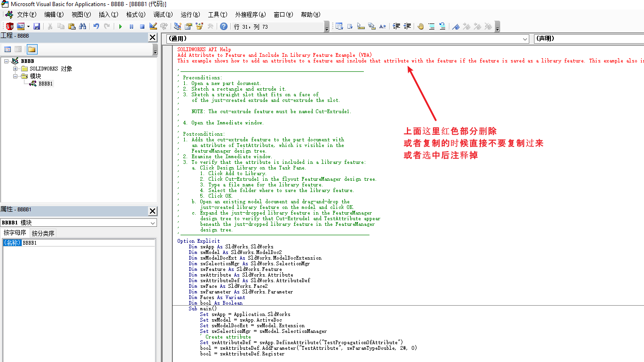
Task: Open the 调试(D) menu
Action: coord(163,15)
